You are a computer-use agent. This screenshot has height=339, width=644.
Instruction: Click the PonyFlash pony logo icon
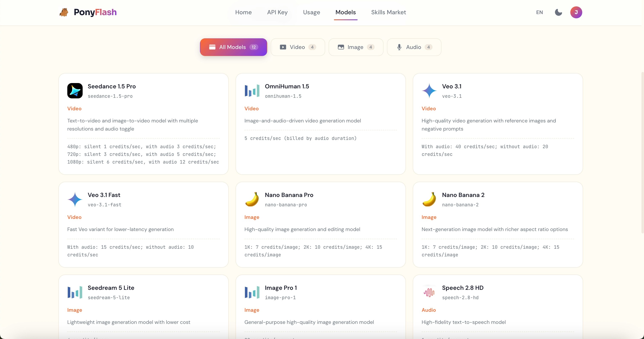tap(64, 12)
